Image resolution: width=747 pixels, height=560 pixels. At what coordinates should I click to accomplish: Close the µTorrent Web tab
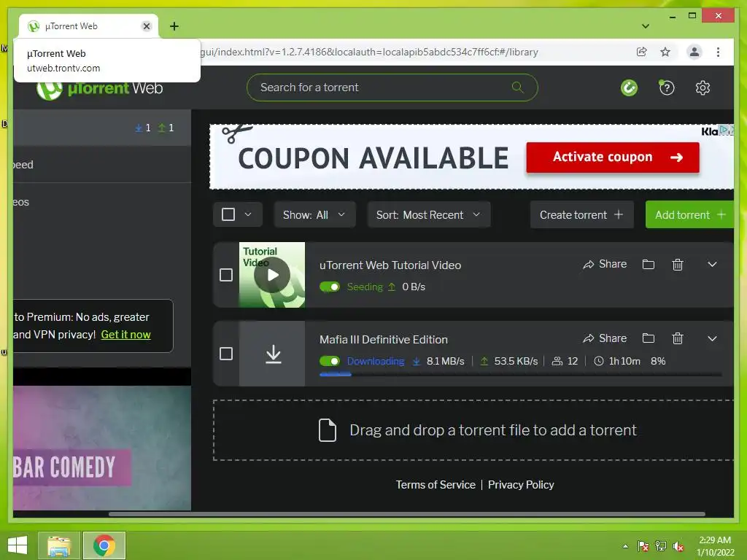click(x=147, y=26)
